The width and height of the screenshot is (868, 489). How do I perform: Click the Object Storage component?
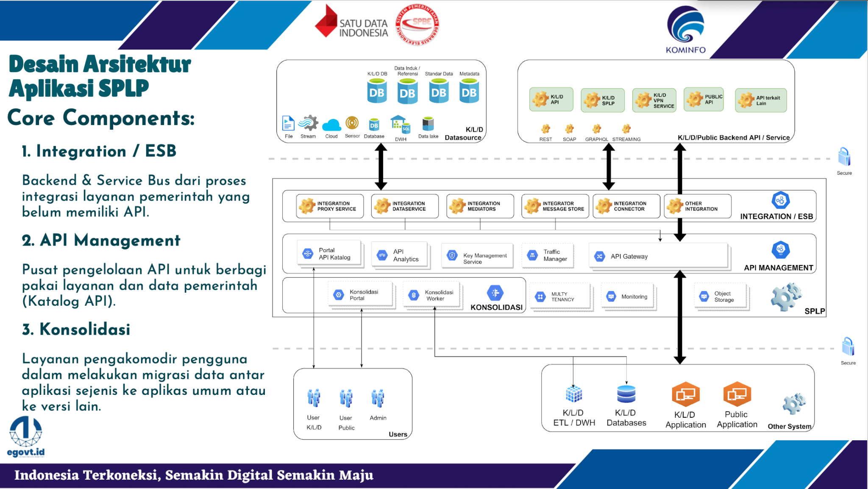(720, 296)
